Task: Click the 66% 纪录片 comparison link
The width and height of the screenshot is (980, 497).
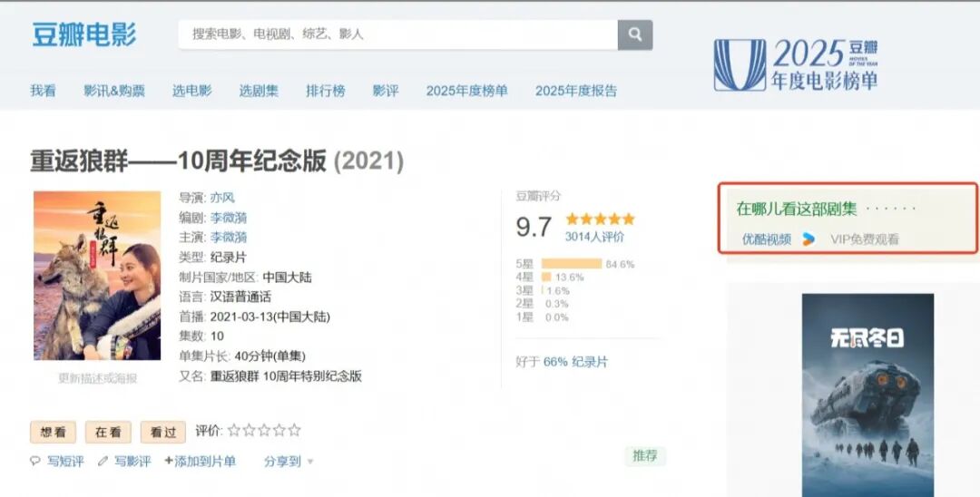Action: point(575,362)
